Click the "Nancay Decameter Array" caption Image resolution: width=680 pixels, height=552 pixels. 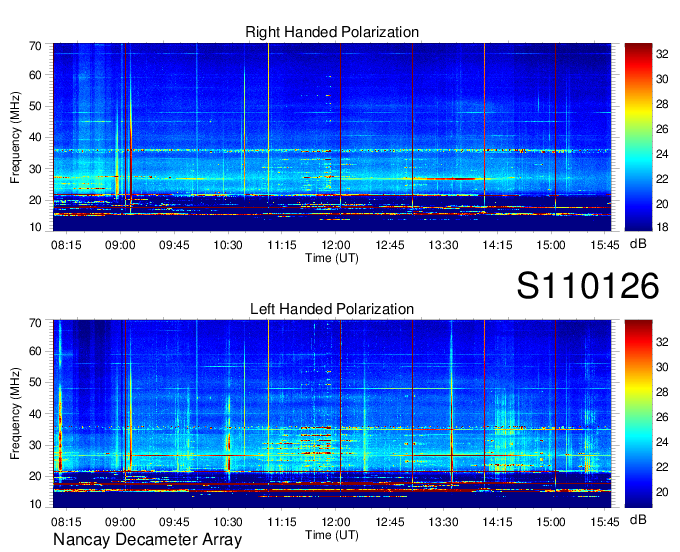coord(147,539)
